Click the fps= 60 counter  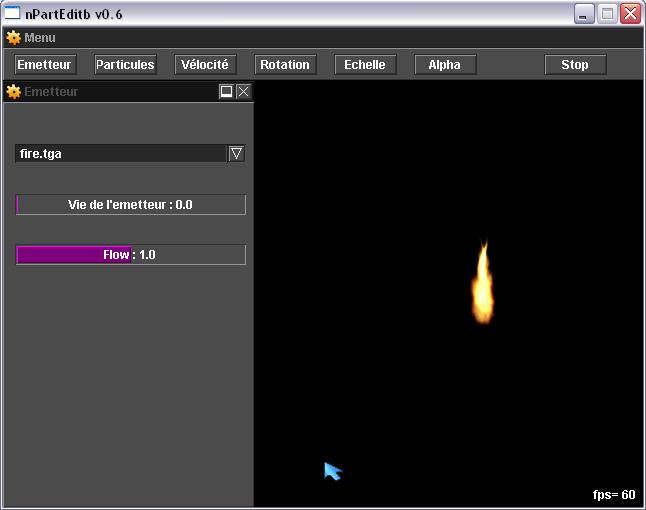tap(614, 494)
